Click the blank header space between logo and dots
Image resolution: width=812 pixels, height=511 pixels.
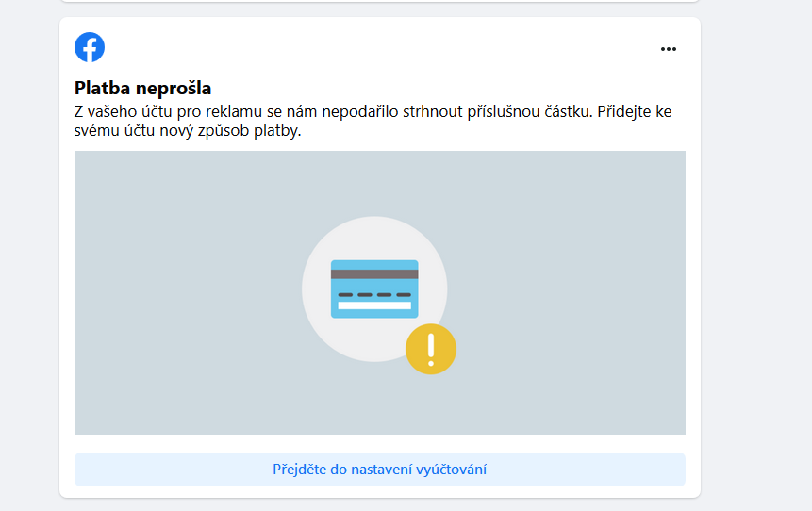(x=377, y=47)
